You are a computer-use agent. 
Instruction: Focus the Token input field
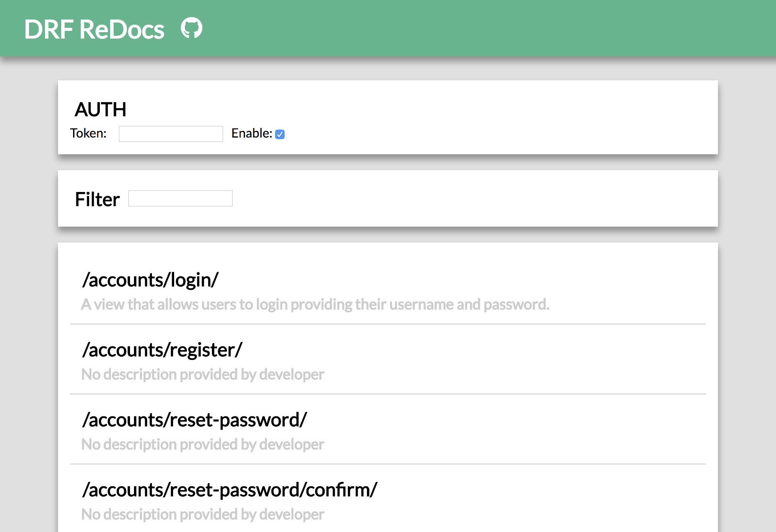[171, 134]
